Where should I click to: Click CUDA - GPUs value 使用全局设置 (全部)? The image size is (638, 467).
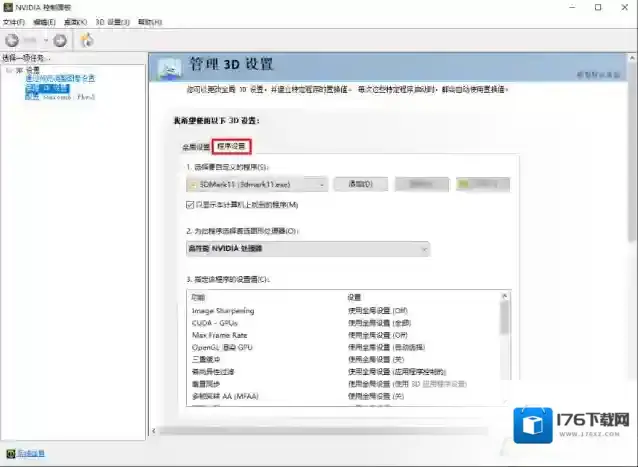379,323
